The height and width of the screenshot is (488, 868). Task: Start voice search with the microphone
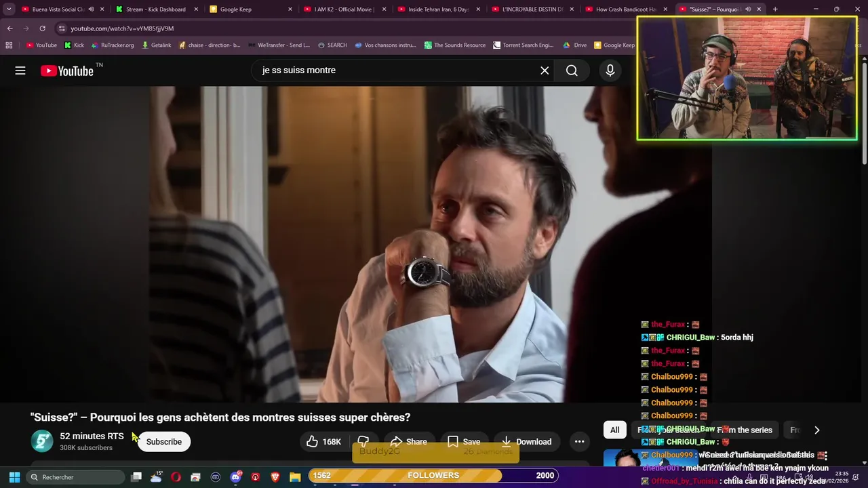[x=610, y=70]
